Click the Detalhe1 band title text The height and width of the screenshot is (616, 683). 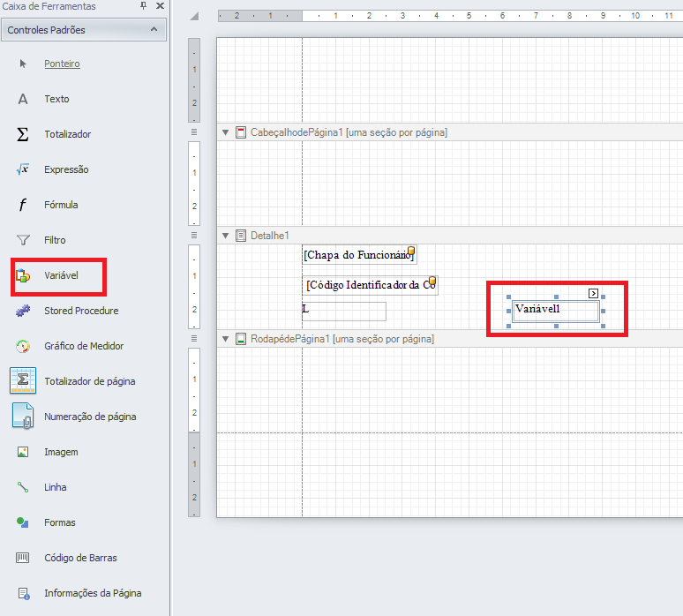coord(270,236)
